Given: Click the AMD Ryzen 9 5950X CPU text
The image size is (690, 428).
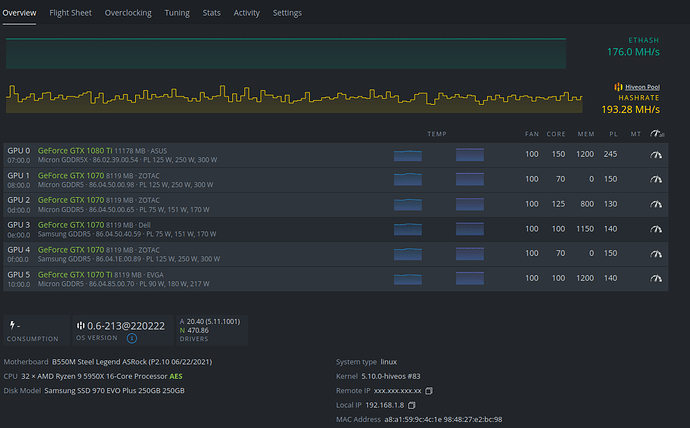Looking at the screenshot, I should tap(94, 376).
